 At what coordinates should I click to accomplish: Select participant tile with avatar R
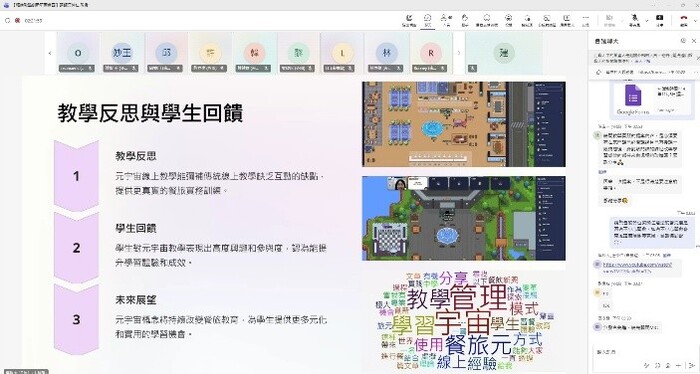coord(430,53)
